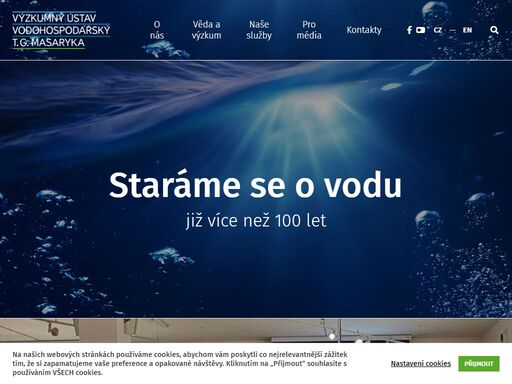The width and height of the screenshot is (512, 384).
Task: Go to Kontakty page
Action: tap(364, 30)
